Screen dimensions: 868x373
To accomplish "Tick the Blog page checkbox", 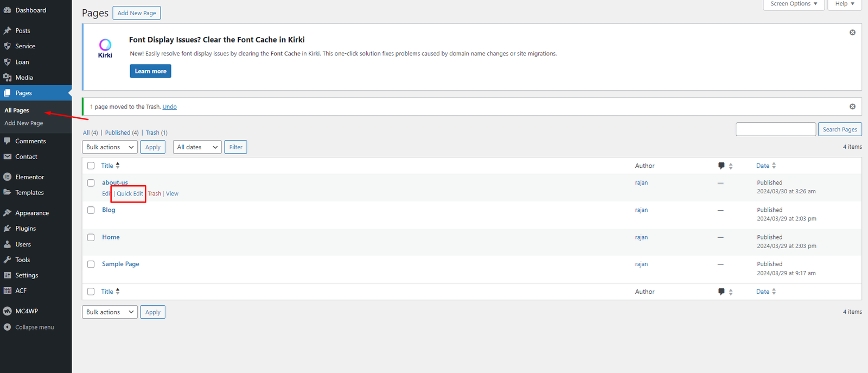I will 91,210.
